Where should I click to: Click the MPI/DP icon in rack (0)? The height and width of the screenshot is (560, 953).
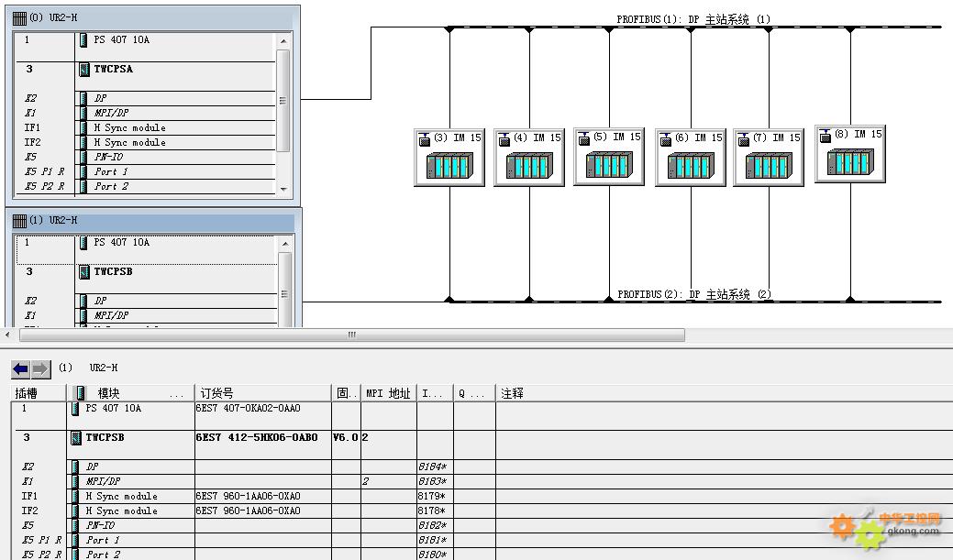pyautogui.click(x=83, y=113)
